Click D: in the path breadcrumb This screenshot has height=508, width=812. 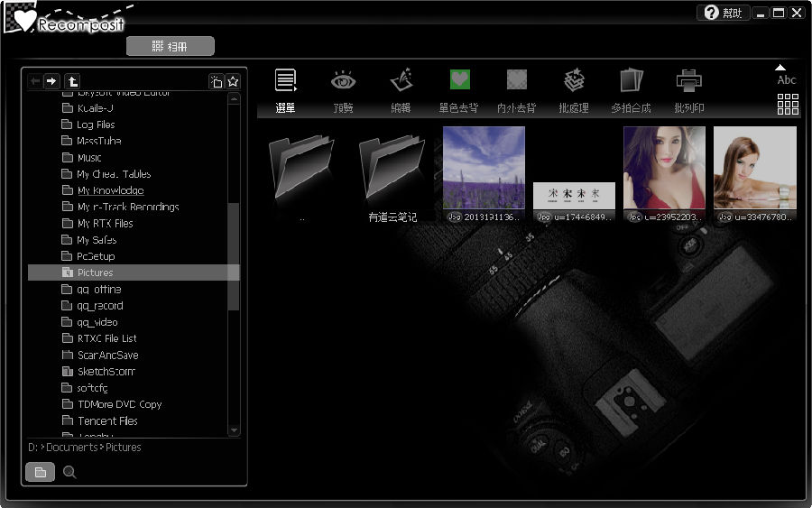(x=32, y=447)
